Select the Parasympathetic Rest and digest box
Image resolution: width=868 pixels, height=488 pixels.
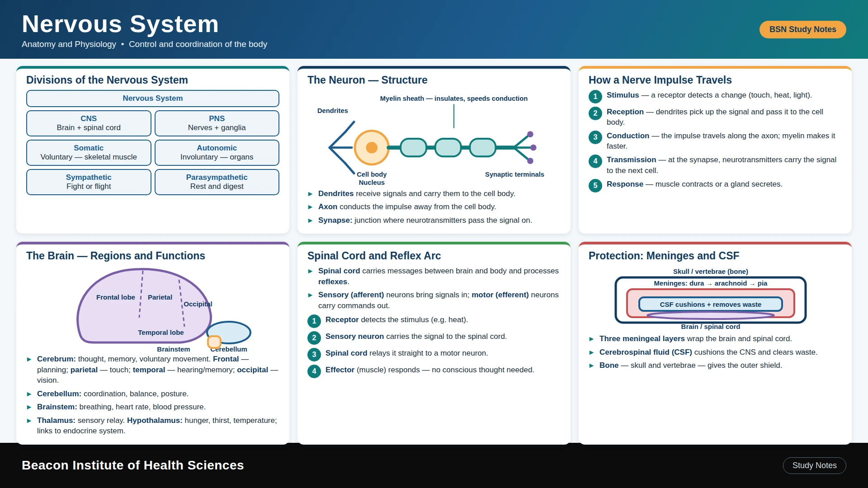pyautogui.click(x=217, y=182)
